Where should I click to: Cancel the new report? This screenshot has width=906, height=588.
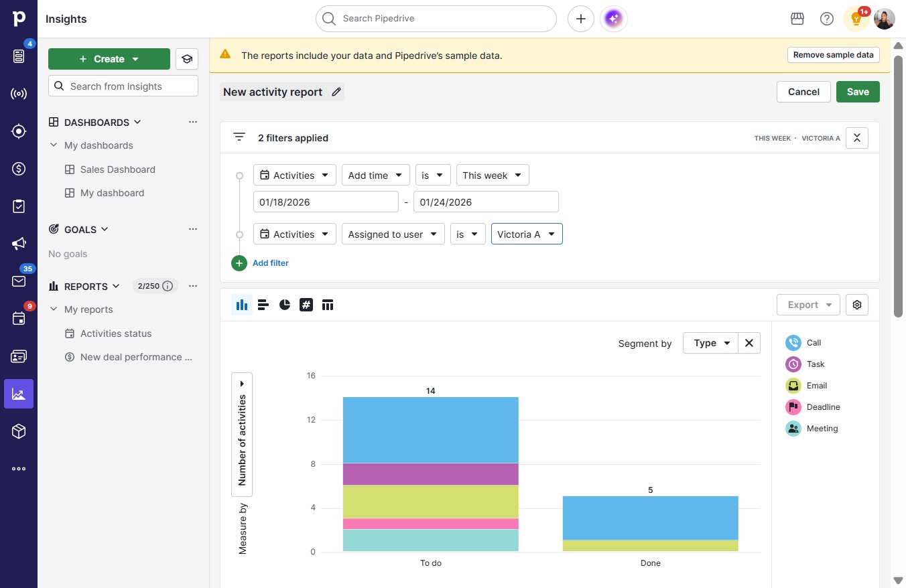click(x=803, y=92)
